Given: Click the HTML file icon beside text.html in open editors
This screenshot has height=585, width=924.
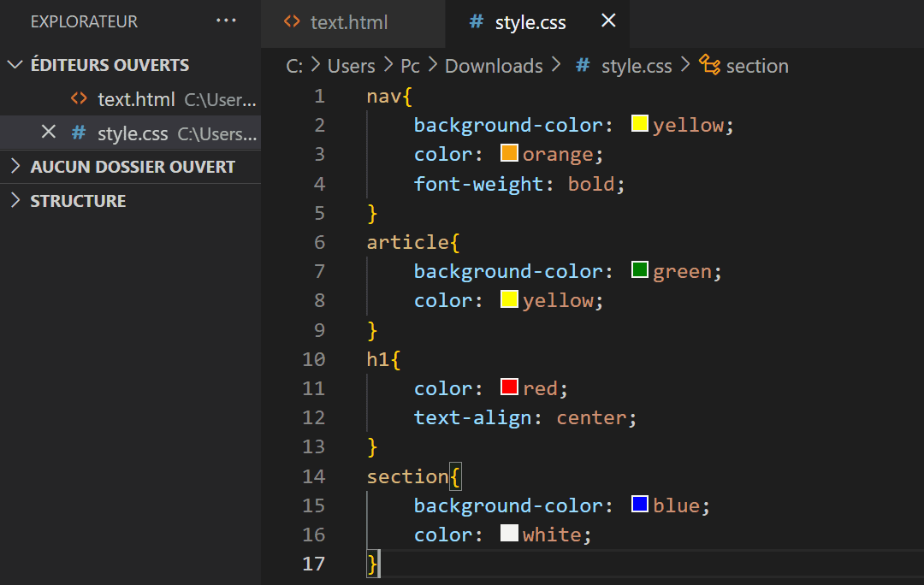Looking at the screenshot, I should tap(79, 99).
